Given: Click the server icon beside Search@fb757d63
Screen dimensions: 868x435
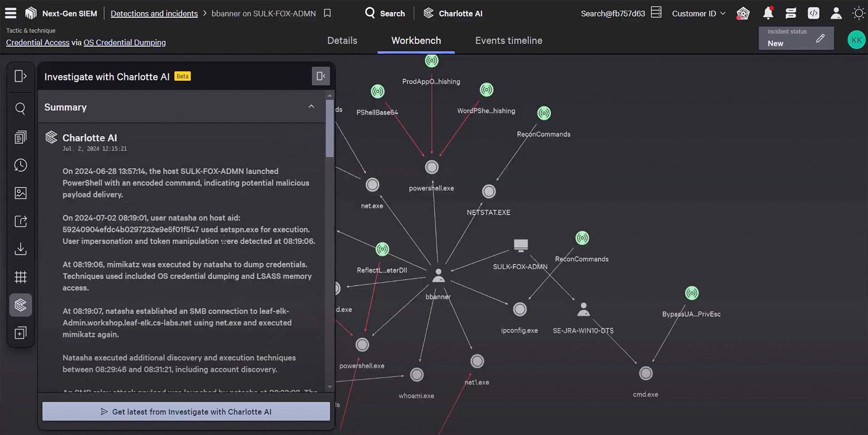Looking at the screenshot, I should click(656, 13).
